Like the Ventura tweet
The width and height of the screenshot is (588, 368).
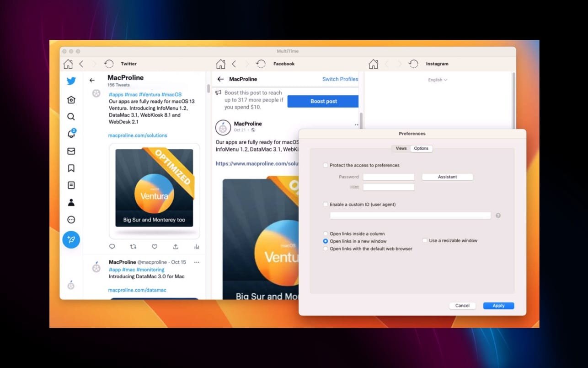[x=155, y=247]
